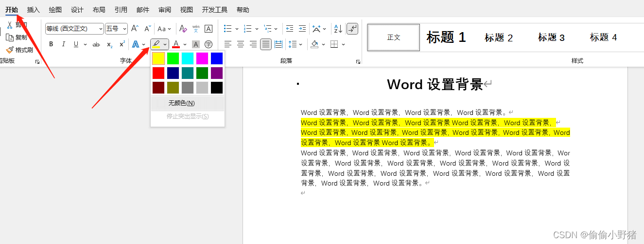644x244 pixels.
Task: Open the Asian layout tool
Action: 317,29
